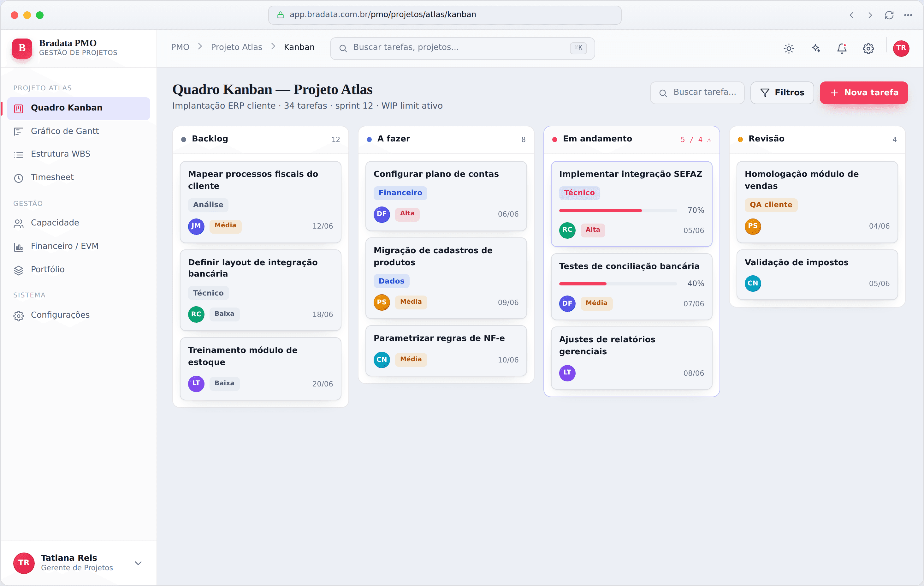Viewport: 924px width, 586px height.
Task: Open Mapear processos fiscais card
Action: tap(260, 202)
